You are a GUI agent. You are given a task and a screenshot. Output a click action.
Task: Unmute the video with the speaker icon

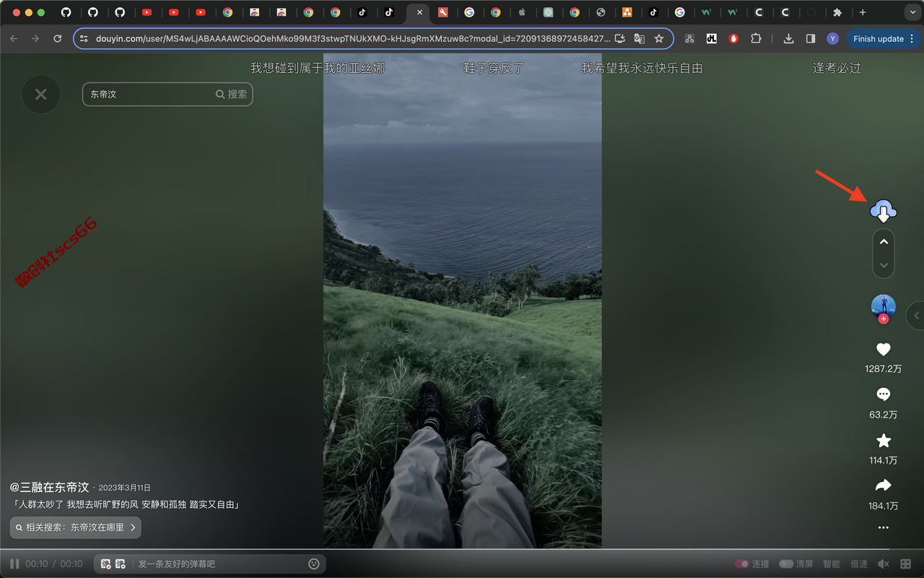coord(884,564)
